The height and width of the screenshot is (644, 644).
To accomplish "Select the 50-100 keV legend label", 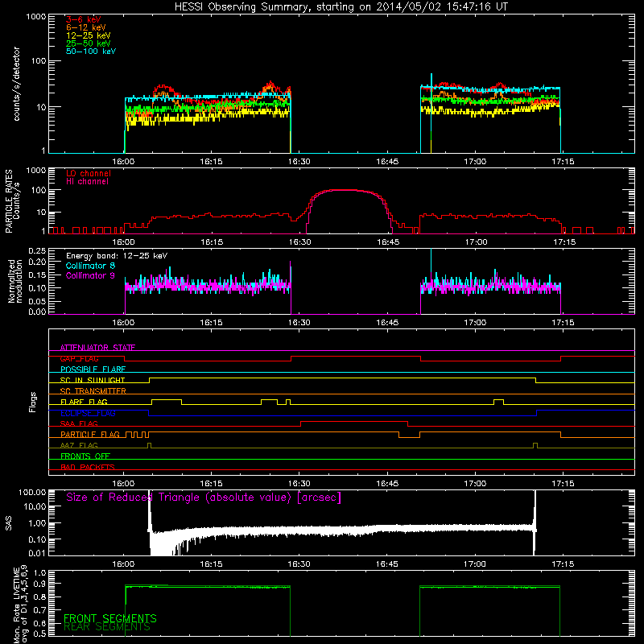I will 91,52.
